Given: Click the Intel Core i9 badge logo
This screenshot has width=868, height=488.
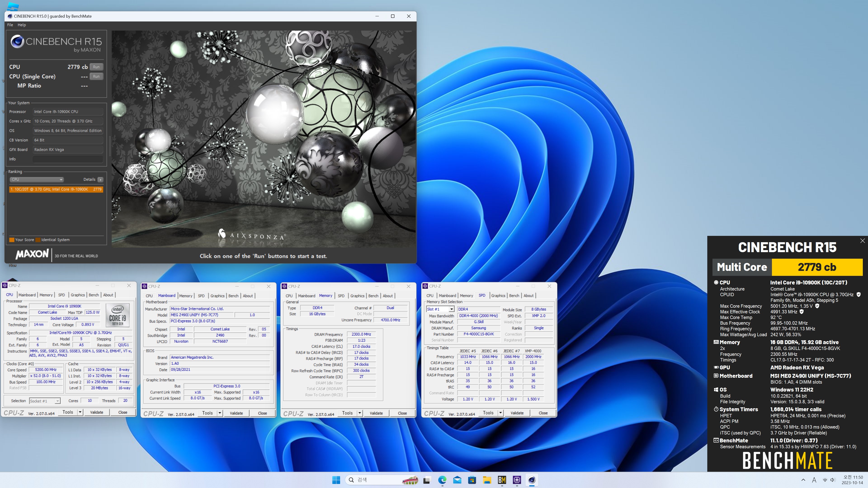Looking at the screenshot, I should pos(118,315).
